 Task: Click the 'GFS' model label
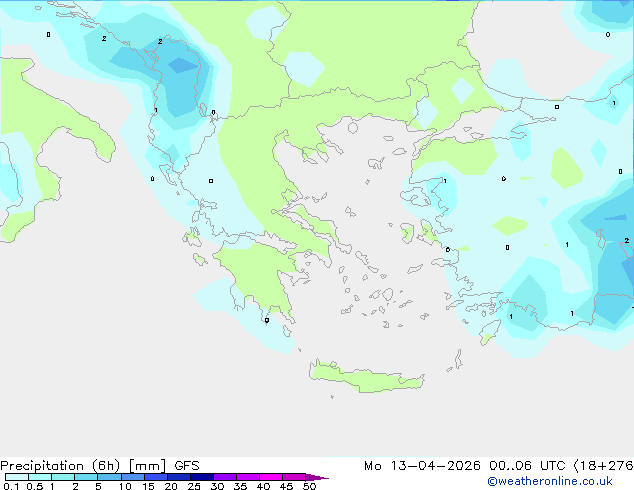pyautogui.click(x=187, y=466)
